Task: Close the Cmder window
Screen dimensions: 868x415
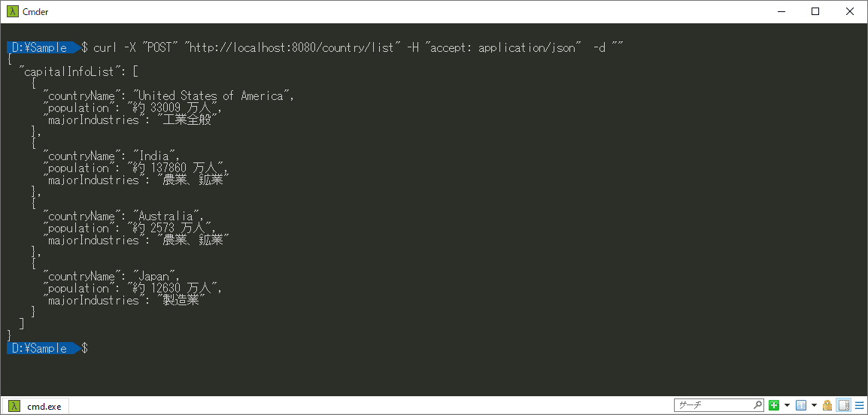Action: click(x=850, y=11)
